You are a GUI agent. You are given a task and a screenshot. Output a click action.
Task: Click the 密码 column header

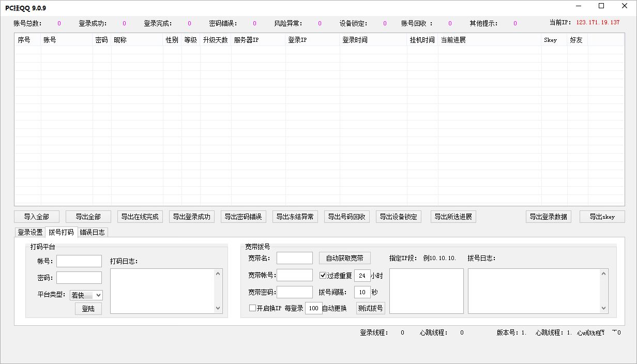(102, 40)
